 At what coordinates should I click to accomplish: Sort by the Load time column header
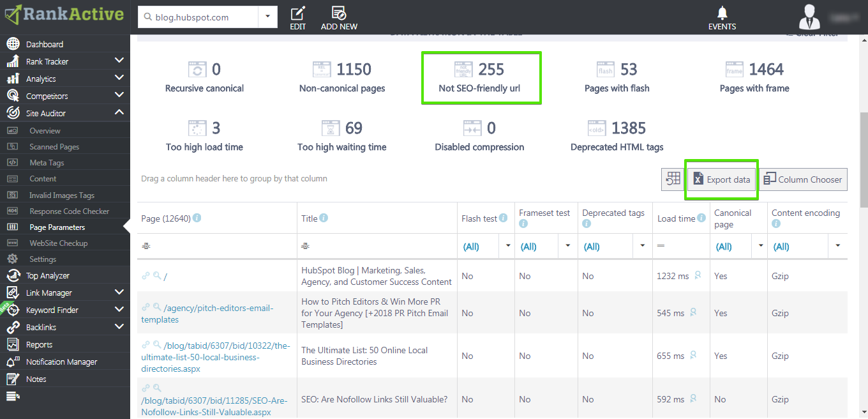(676, 218)
